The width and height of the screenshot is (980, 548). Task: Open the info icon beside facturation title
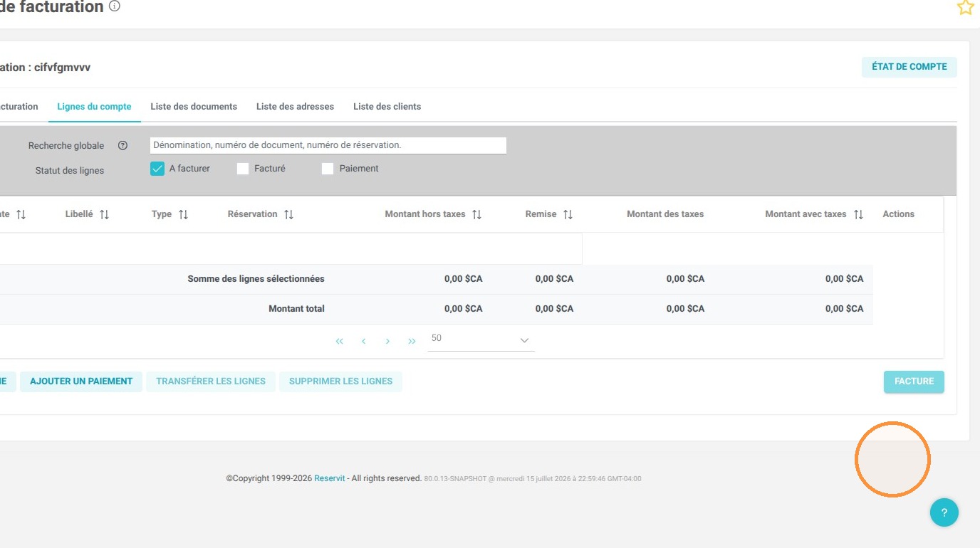(x=115, y=6)
